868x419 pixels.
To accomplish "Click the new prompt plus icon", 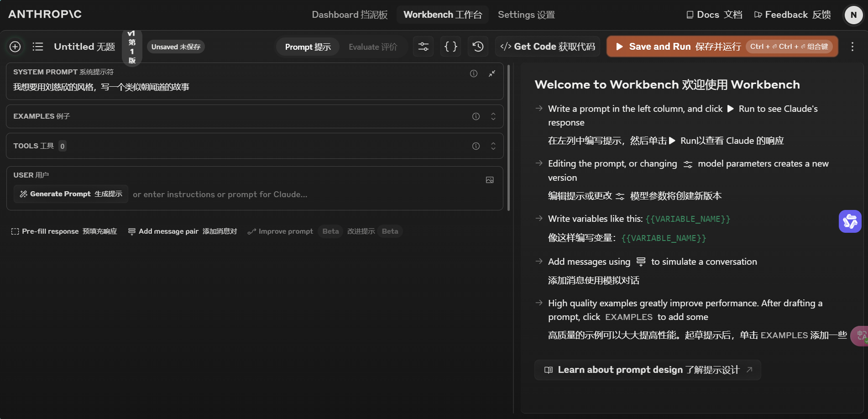I will 15,47.
